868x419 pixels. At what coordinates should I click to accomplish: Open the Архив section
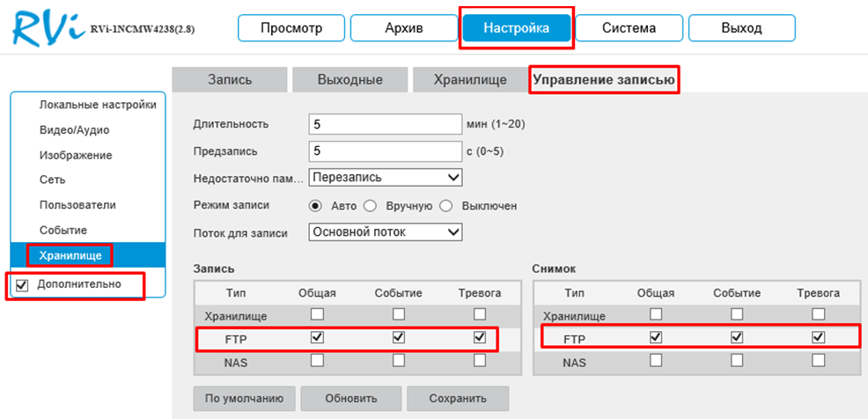pyautogui.click(x=403, y=28)
